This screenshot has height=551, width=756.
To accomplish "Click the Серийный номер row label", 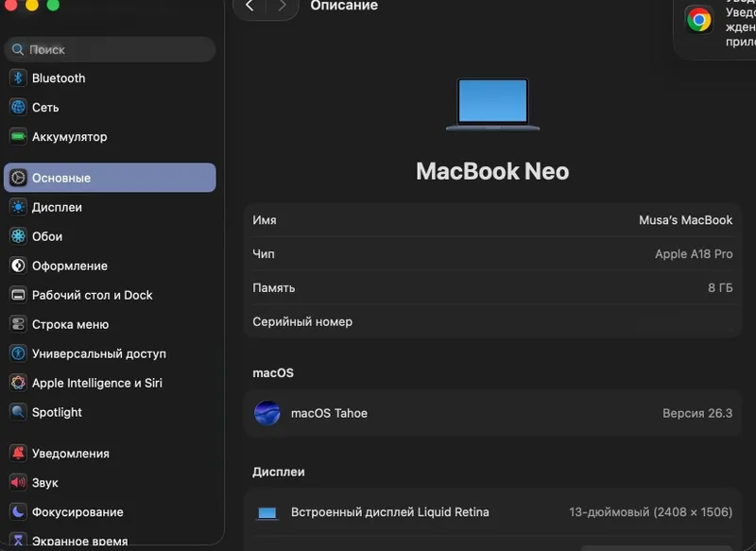I will pyautogui.click(x=302, y=321).
